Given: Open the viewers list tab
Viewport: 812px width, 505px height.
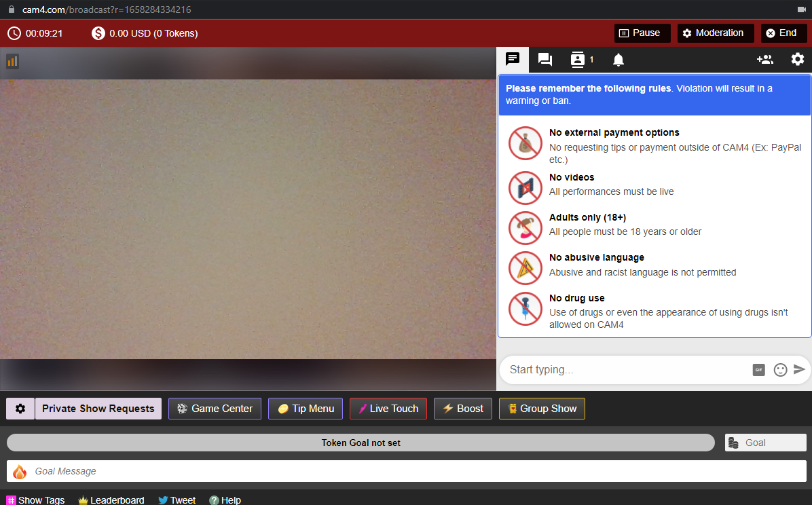Looking at the screenshot, I should click(581, 60).
